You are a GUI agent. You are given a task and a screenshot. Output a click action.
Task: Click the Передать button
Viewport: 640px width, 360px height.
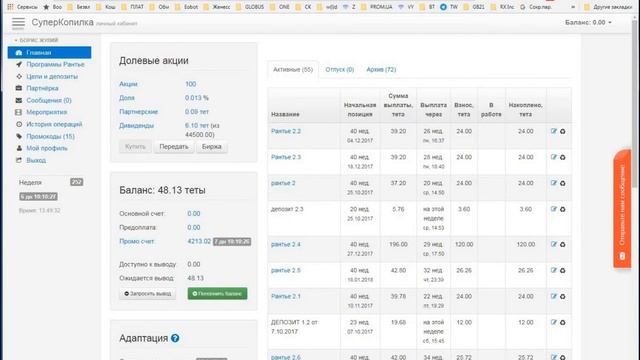(x=174, y=147)
